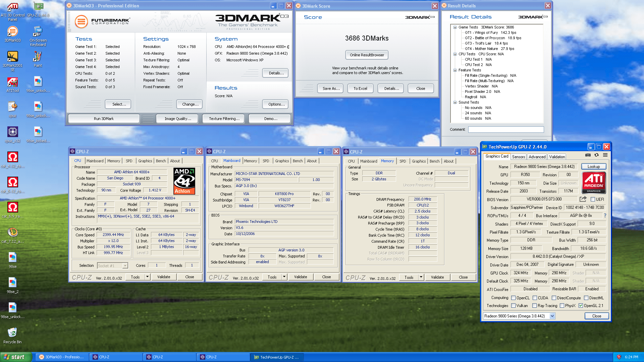Click the Image Quality button

tap(178, 119)
